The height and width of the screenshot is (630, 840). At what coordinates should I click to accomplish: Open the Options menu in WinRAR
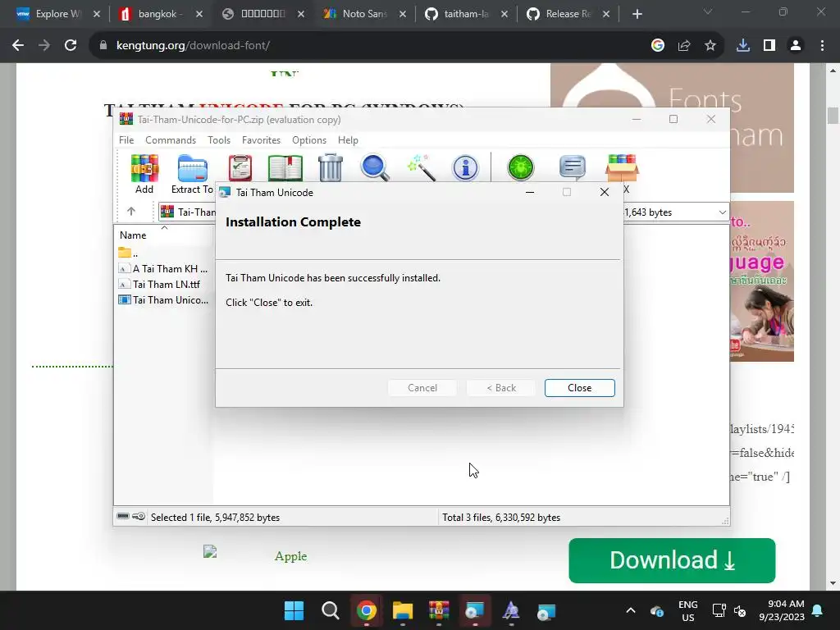coord(309,139)
